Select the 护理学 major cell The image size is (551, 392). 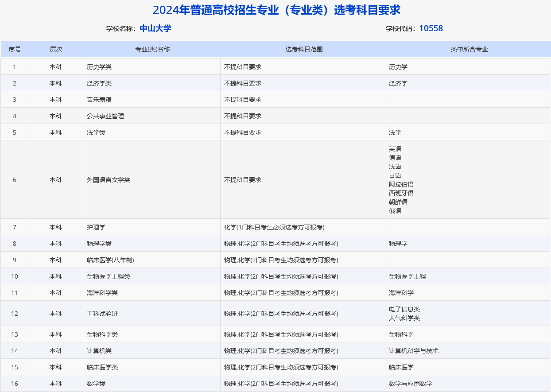(152, 227)
